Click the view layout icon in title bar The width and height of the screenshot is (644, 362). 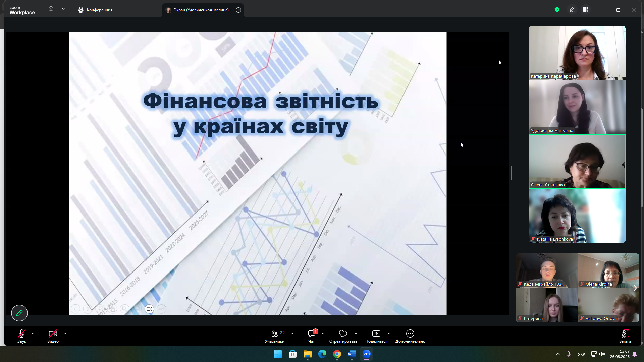(x=586, y=10)
